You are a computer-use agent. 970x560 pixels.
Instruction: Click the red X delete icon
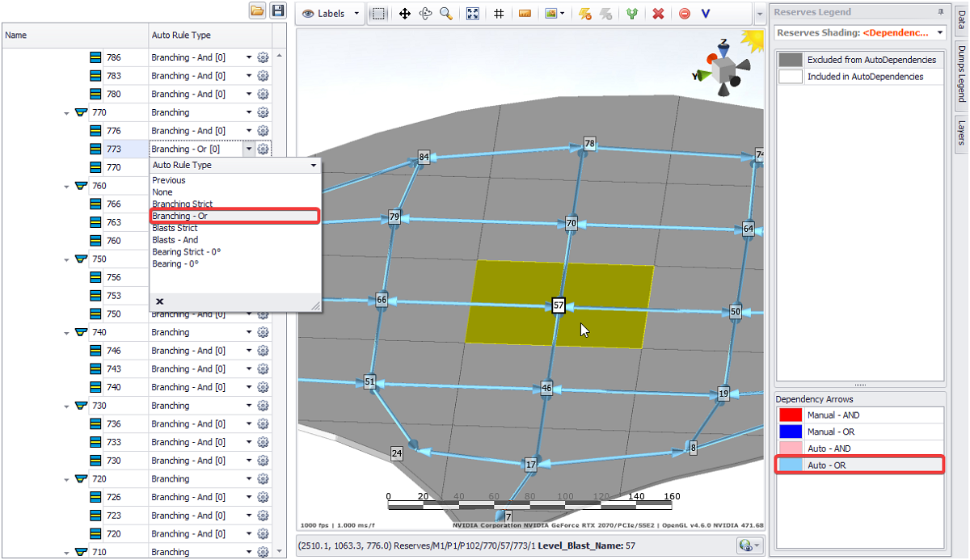[x=658, y=14]
